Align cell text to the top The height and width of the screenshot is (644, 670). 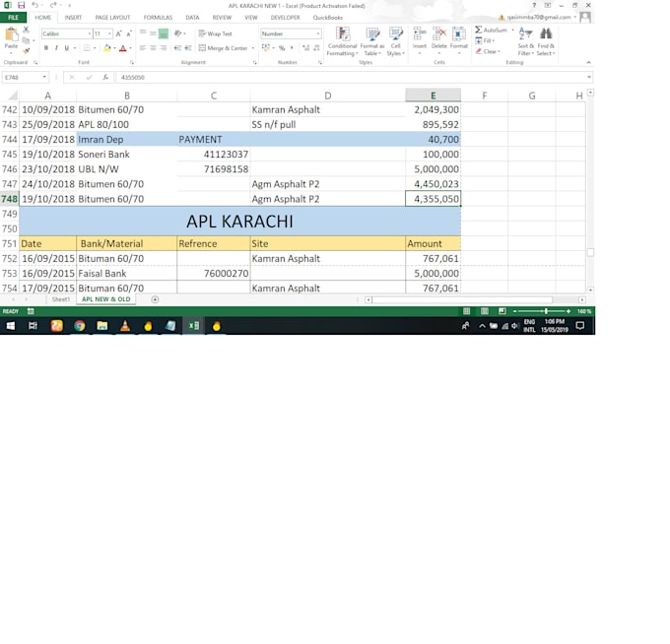click(x=143, y=33)
